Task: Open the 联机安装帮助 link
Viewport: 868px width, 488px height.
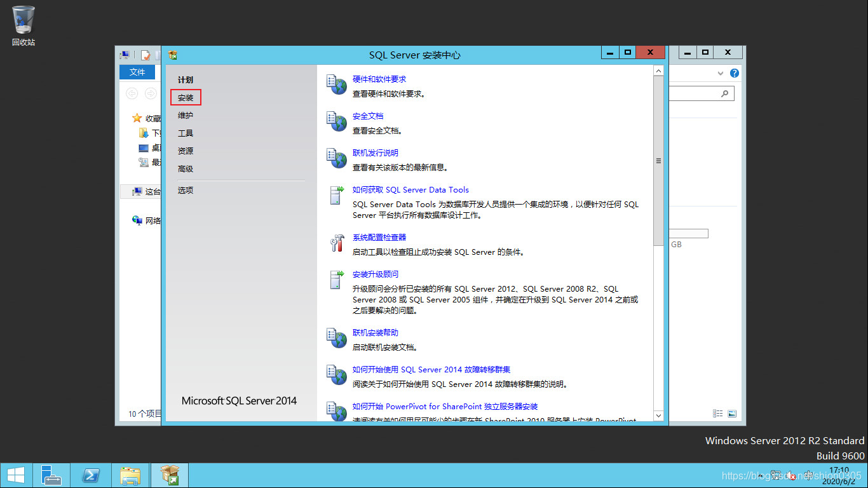Action: pyautogui.click(x=376, y=333)
